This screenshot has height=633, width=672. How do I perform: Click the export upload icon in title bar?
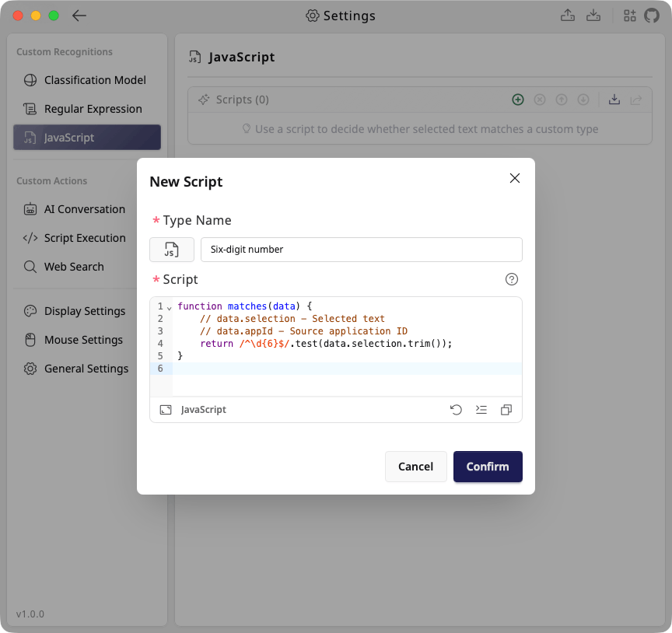568,16
